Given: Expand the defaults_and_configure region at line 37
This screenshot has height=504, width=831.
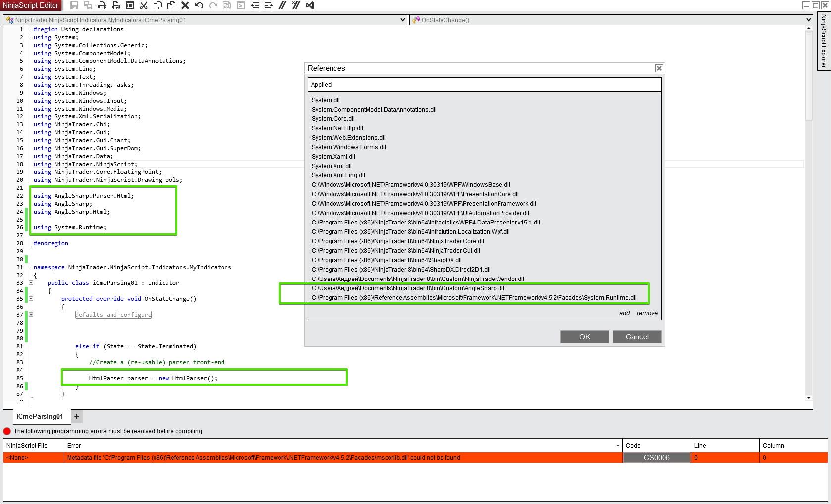Looking at the screenshot, I should point(31,315).
